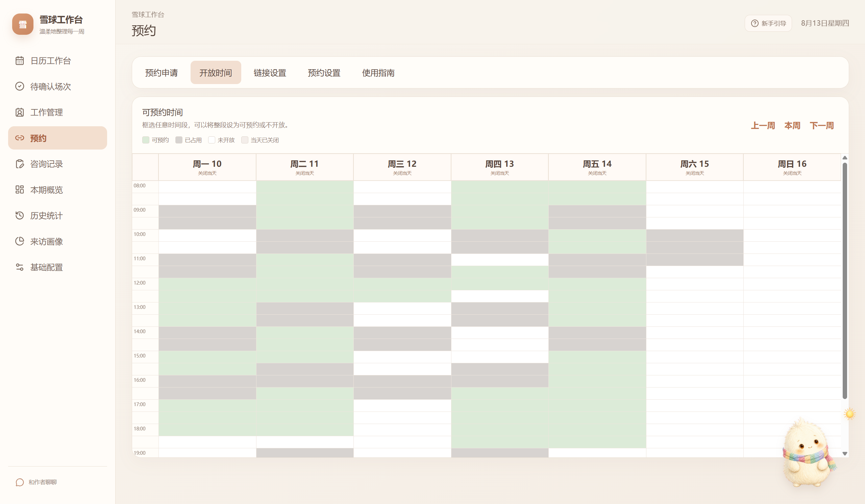Open 来访画像 page
Image resolution: width=865 pixels, height=504 pixels.
coord(58,241)
